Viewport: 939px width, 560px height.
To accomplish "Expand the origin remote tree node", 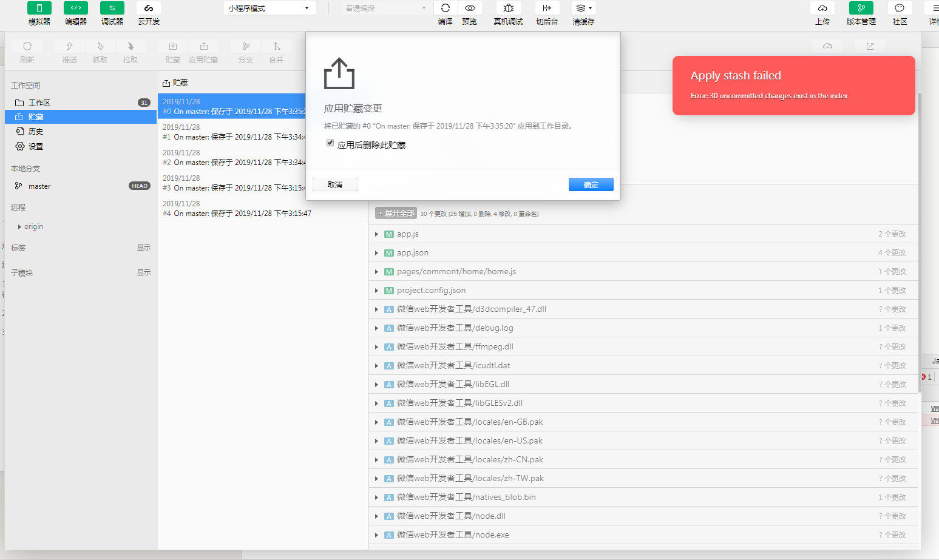I will (19, 227).
